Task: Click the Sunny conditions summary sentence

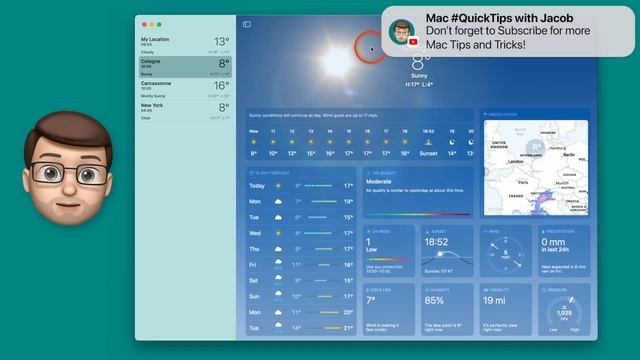Action: click(313, 116)
